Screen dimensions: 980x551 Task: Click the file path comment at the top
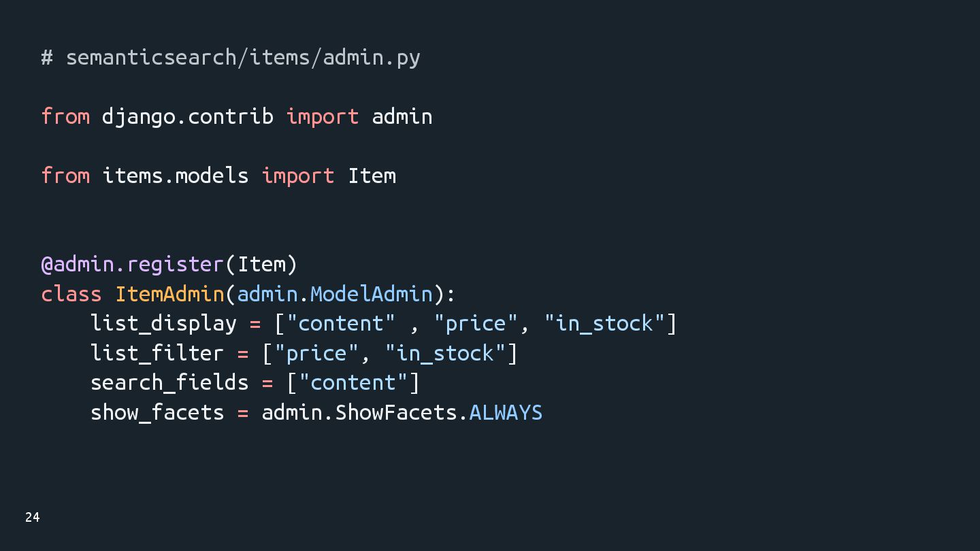(231, 58)
